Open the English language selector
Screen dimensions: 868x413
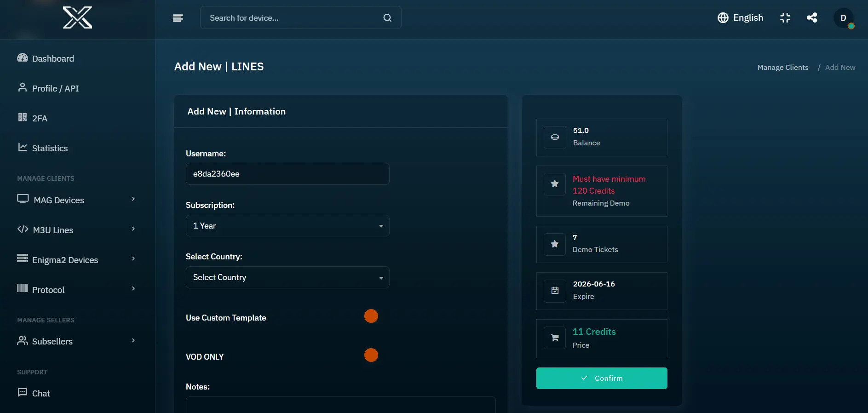tap(740, 18)
